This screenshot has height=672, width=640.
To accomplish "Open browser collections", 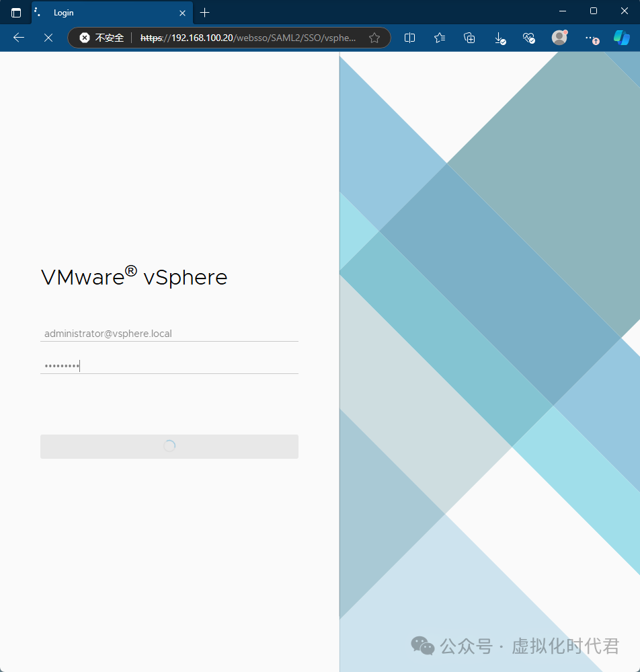I will pyautogui.click(x=469, y=38).
